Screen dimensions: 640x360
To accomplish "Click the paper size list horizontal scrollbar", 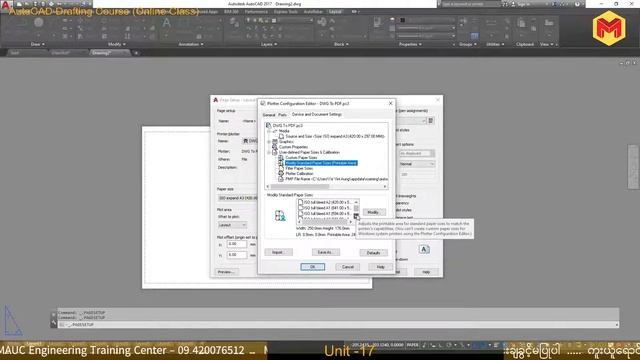I will pos(325,222).
